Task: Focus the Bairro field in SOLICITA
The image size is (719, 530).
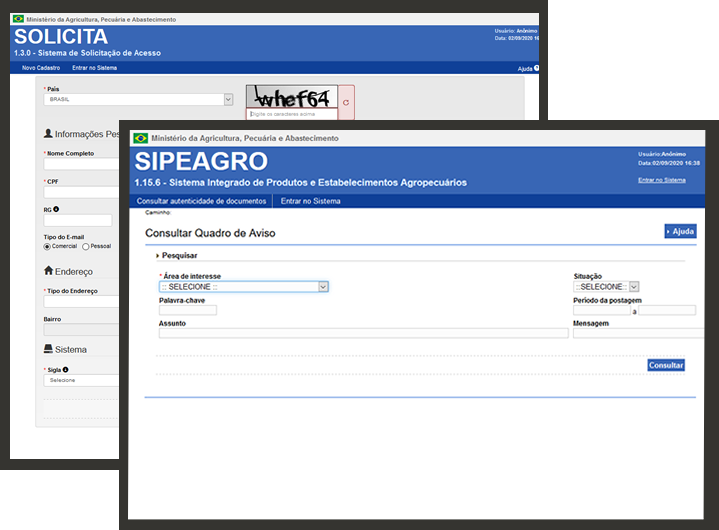Action: pos(81,330)
